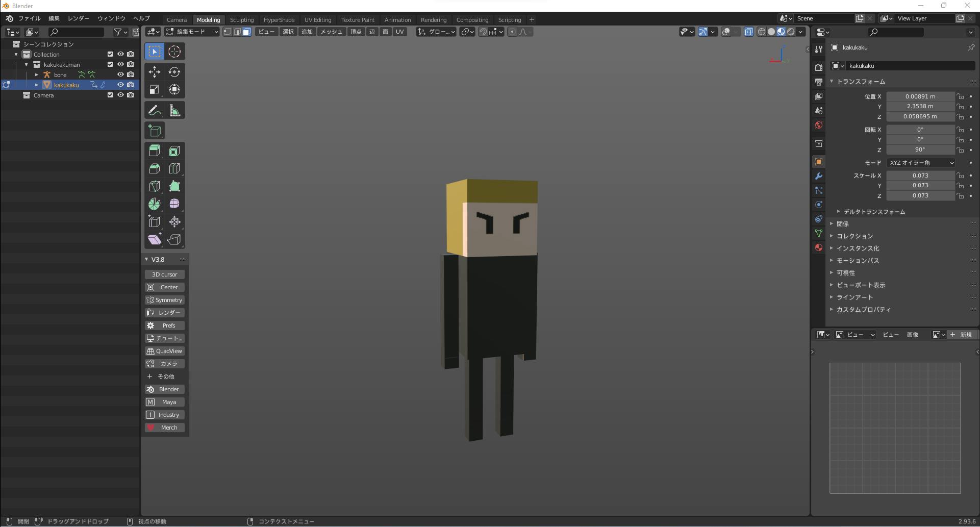Image resolution: width=980 pixels, height=527 pixels.
Task: Choose the Move tool
Action: (155, 72)
